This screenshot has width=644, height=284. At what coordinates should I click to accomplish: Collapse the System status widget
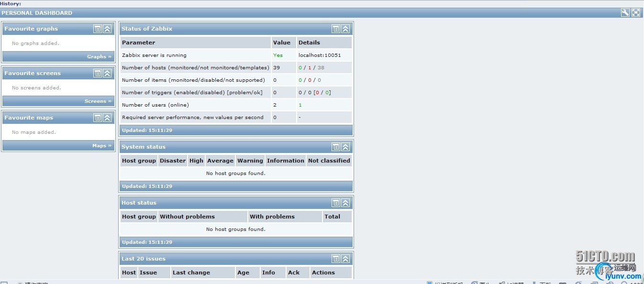tap(345, 147)
